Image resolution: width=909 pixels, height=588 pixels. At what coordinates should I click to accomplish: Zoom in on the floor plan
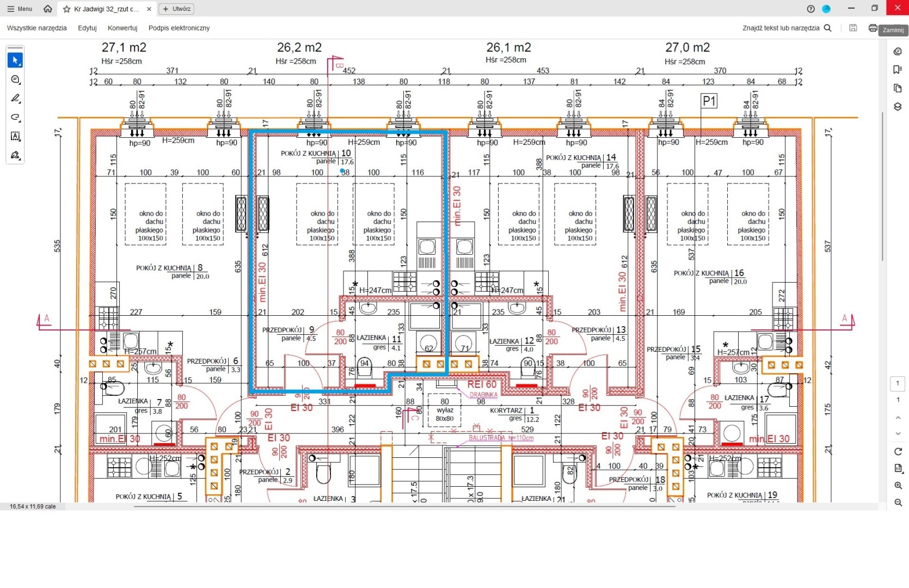(898, 486)
